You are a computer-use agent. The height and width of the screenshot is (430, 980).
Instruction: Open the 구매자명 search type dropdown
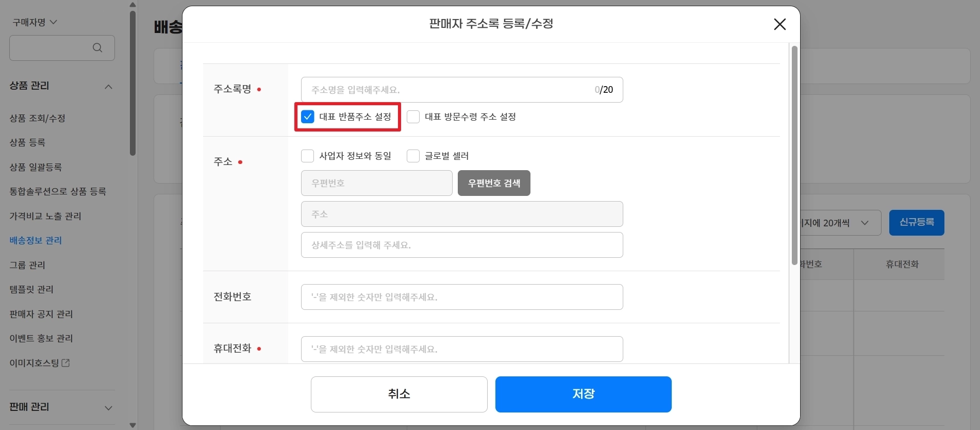click(x=35, y=22)
